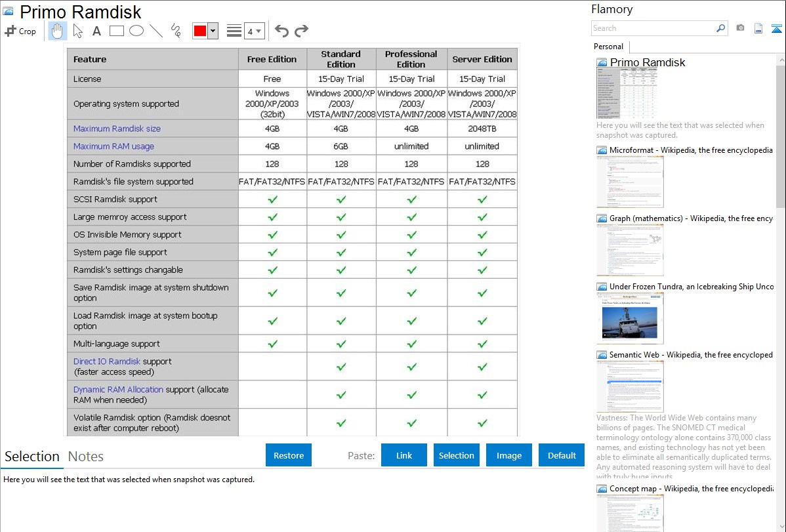This screenshot has height=532, width=786.
Task: Switch to the Selection tab
Action: [x=32, y=457]
